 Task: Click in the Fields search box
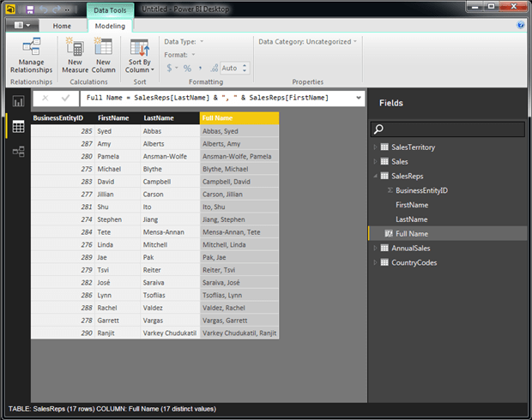click(448, 129)
